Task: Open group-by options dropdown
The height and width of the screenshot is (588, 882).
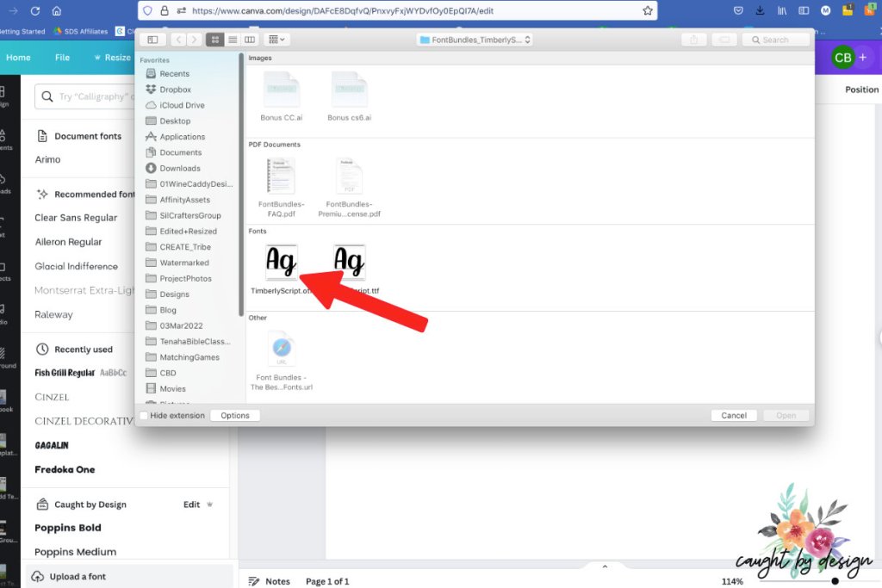Action: 276,40
